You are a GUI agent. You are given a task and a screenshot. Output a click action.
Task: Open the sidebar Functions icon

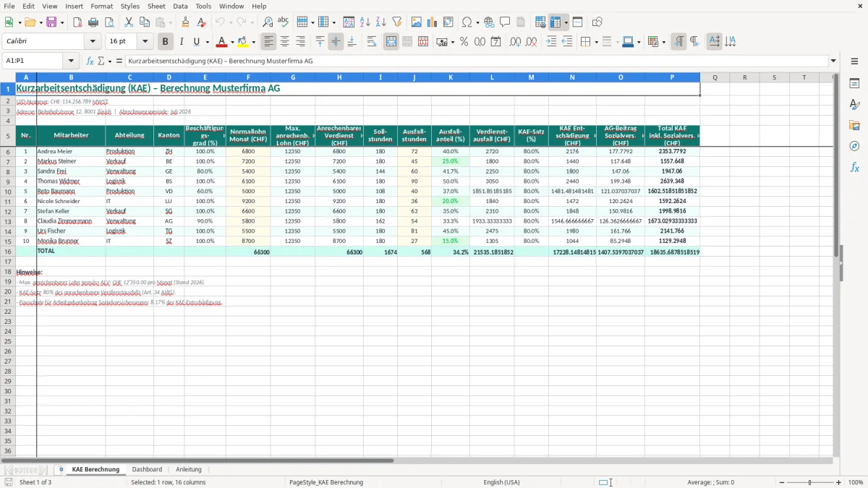click(854, 168)
